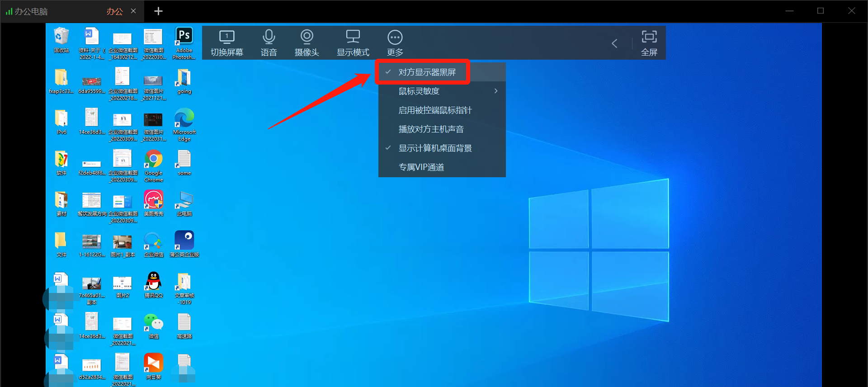Image resolution: width=868 pixels, height=387 pixels.
Task: Enable 语音 voice microphone icon
Action: point(269,42)
